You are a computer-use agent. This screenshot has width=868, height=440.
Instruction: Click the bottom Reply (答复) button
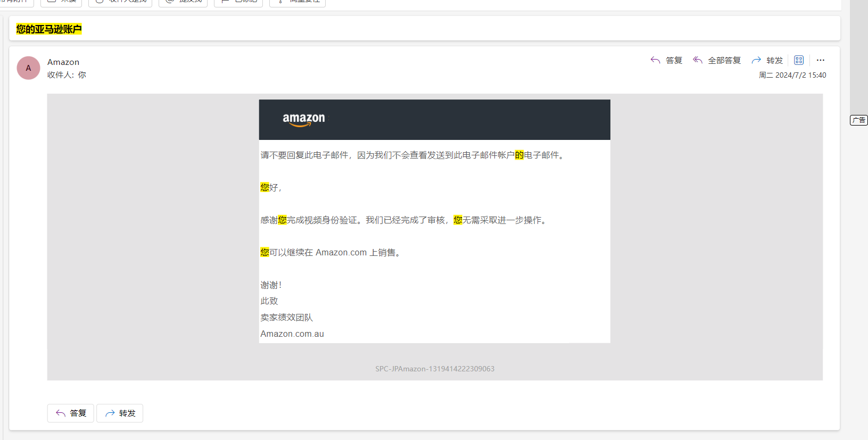tap(71, 413)
